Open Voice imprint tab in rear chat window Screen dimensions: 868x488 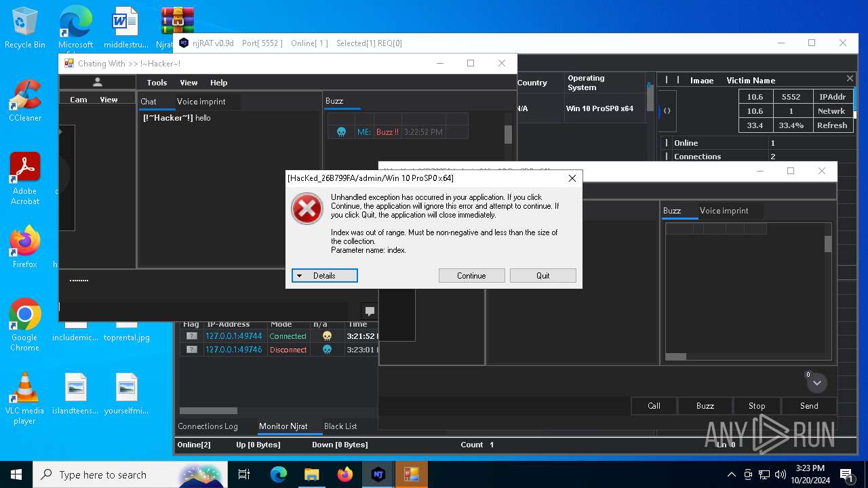tap(724, 211)
